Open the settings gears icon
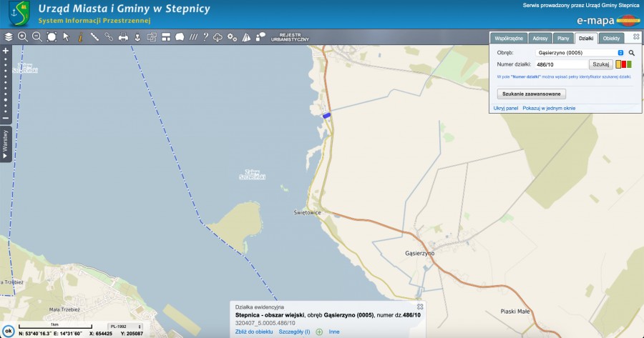The width and height of the screenshot is (644, 338). (x=232, y=36)
